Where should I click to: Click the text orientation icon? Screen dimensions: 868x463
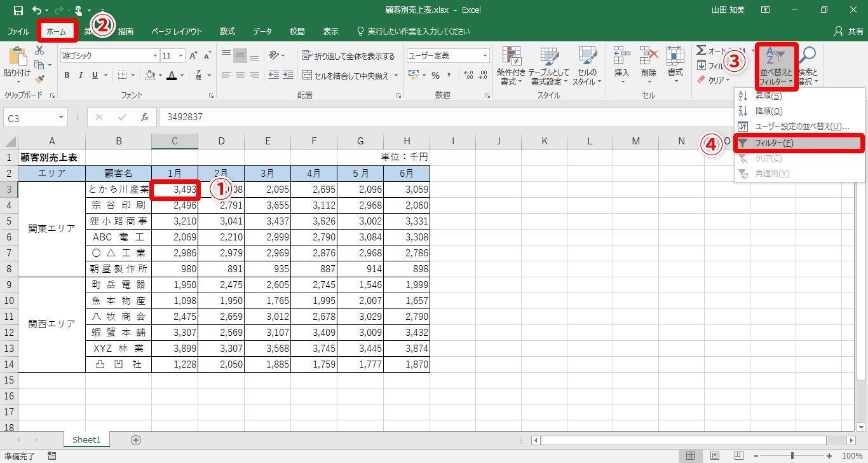click(275, 56)
